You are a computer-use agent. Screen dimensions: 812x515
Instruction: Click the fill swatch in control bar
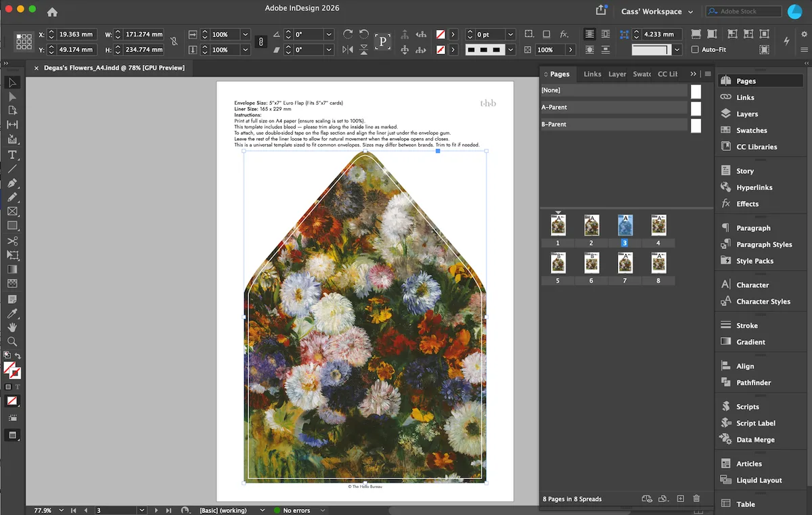[x=441, y=35]
